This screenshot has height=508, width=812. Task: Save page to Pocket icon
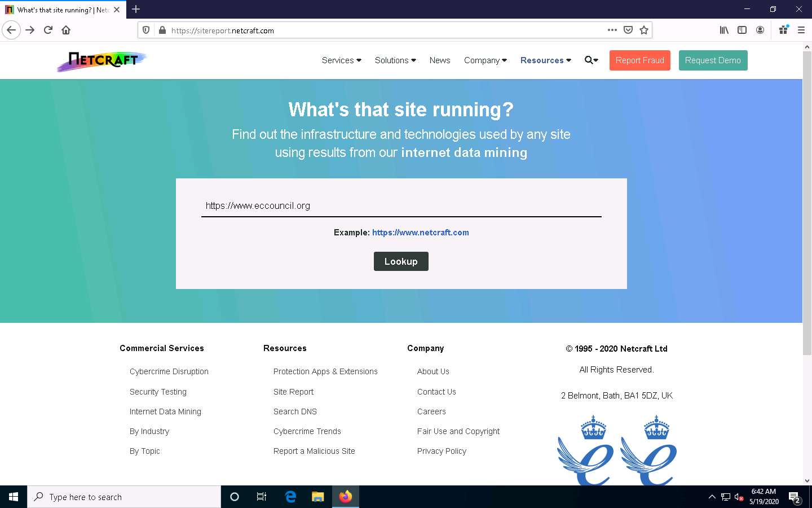628,30
